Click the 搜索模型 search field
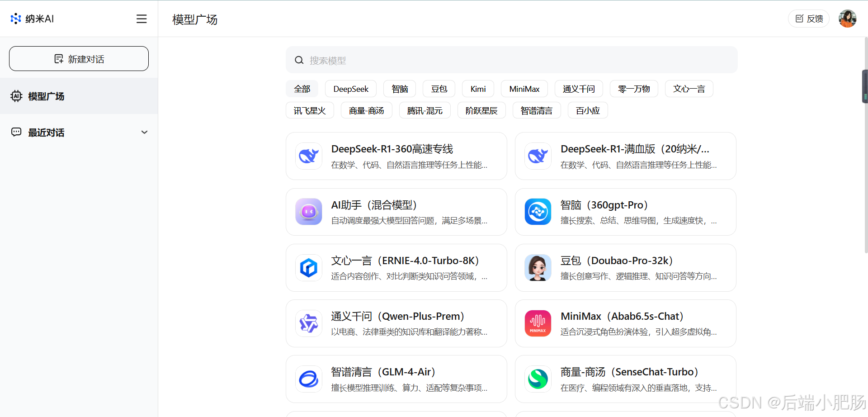 point(511,60)
